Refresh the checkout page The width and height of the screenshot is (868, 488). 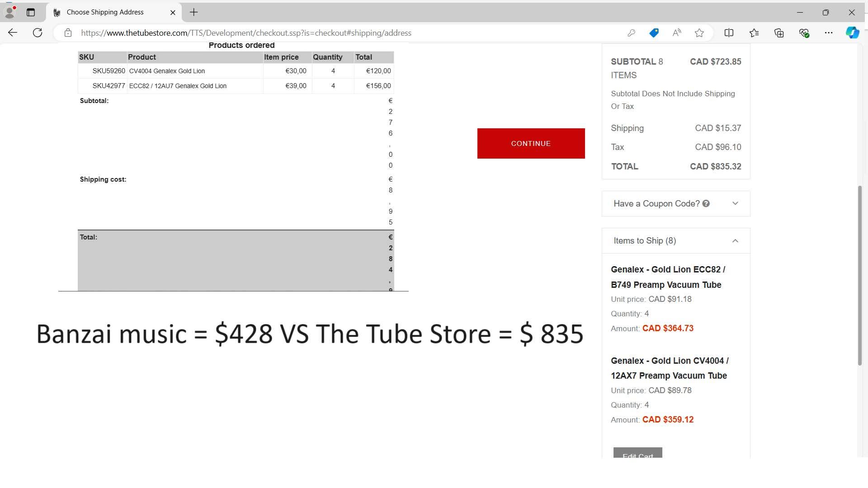pos(38,33)
